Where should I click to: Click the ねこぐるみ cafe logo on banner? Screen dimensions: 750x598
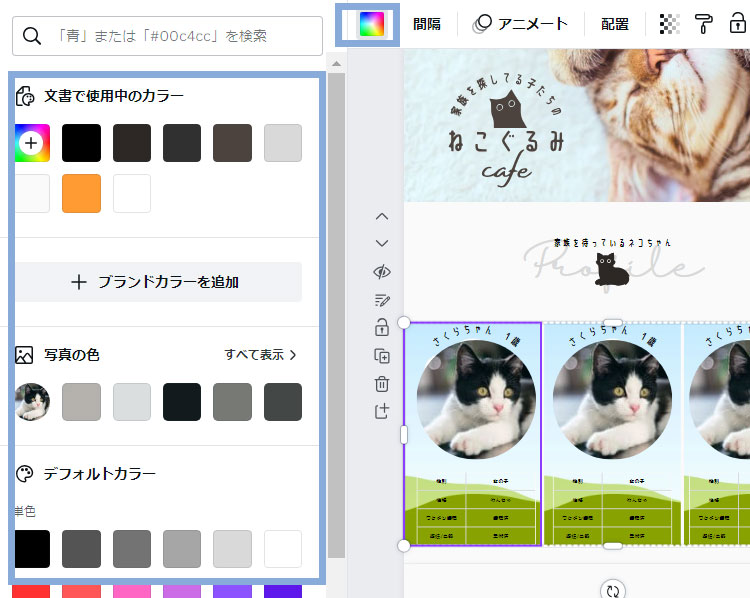coord(506,131)
